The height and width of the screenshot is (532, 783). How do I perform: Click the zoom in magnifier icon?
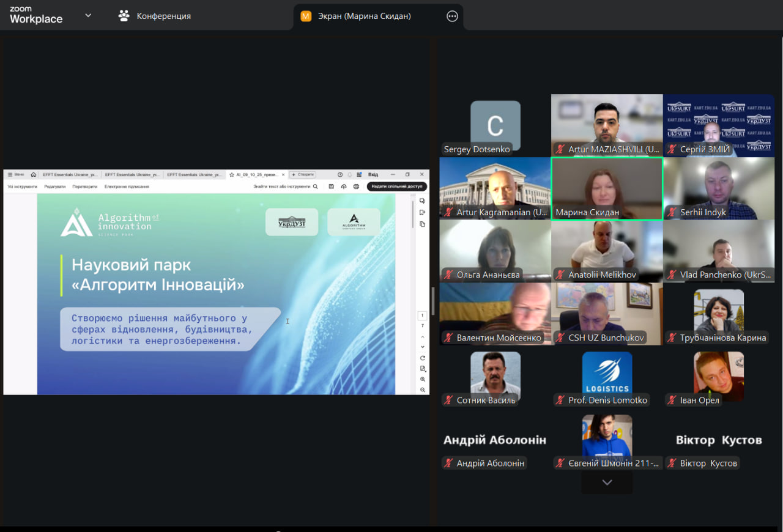pos(423,379)
